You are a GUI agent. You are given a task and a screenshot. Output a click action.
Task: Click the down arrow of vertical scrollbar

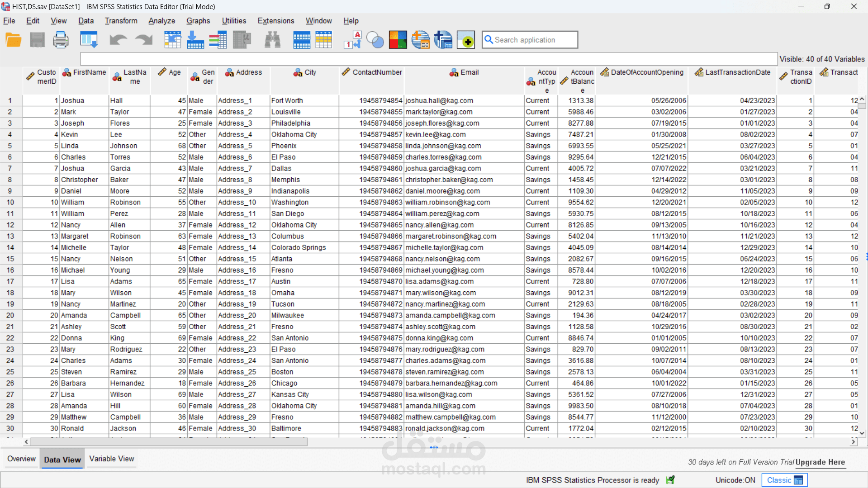tap(862, 433)
